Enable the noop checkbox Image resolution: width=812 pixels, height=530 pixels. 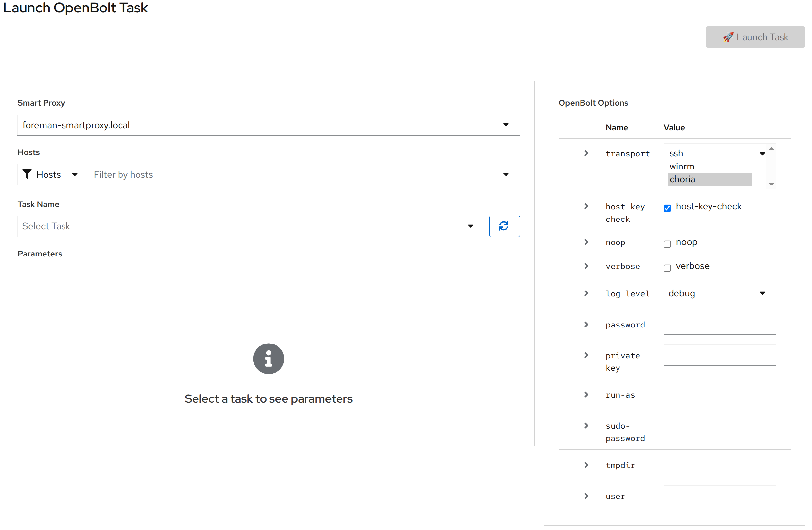click(667, 244)
